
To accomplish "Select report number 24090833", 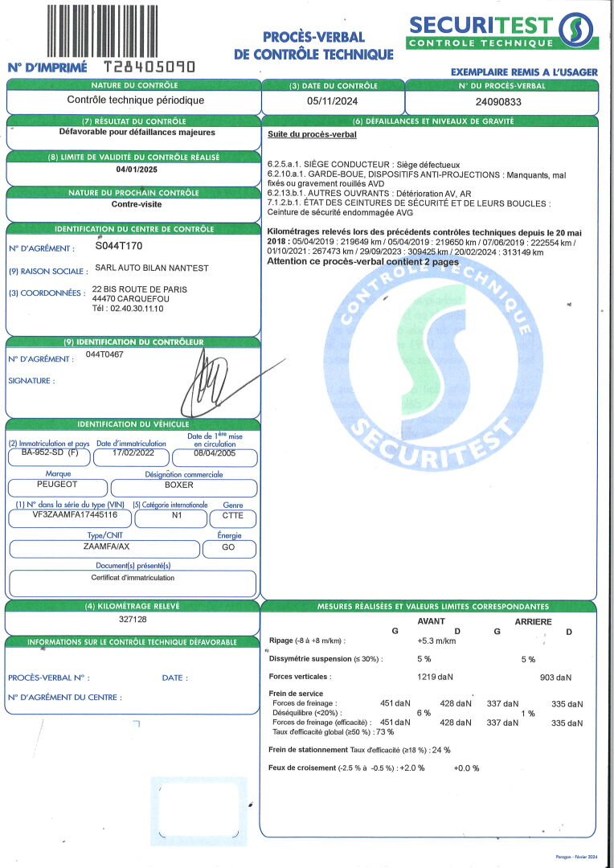I will tap(498, 102).
